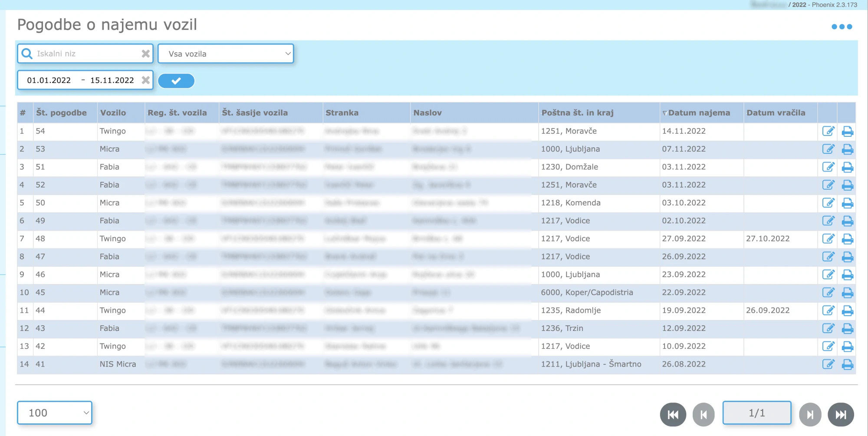
Task: Jump to the last page
Action: pos(841,415)
